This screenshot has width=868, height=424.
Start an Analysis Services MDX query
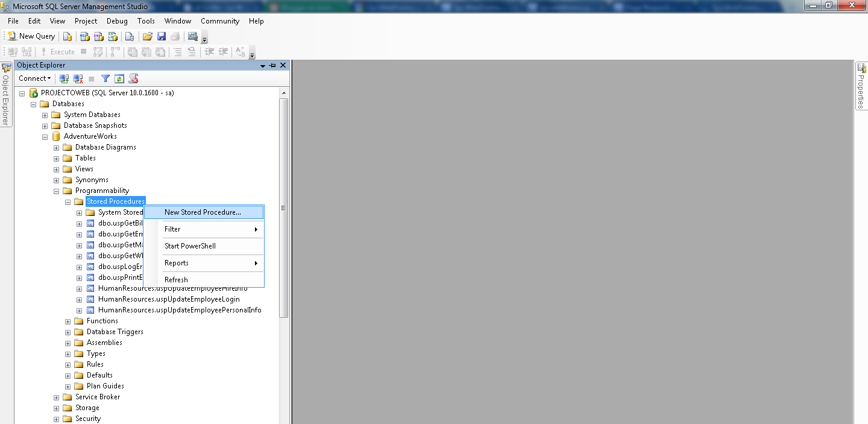85,36
